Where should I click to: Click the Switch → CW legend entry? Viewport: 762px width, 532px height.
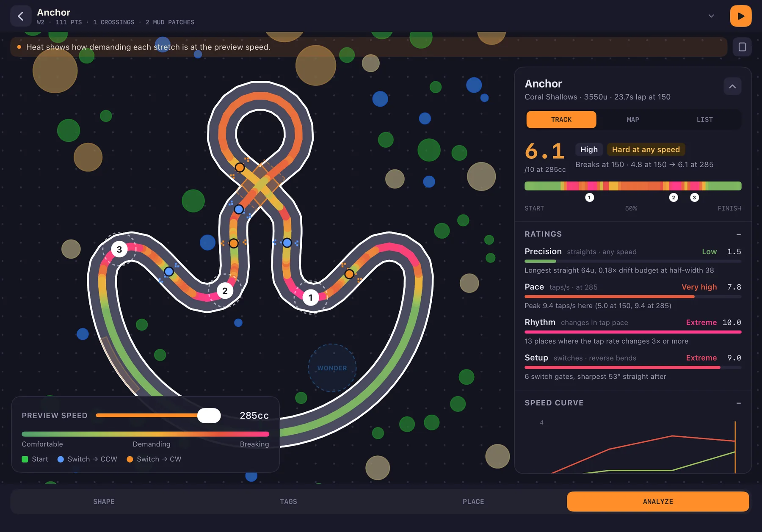point(154,459)
